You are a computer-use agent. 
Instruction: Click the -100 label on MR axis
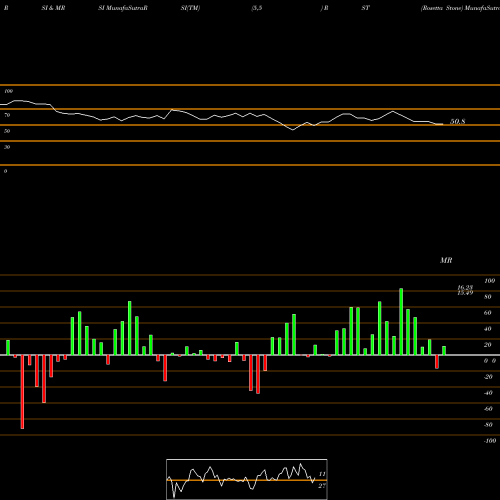pos(490,441)
